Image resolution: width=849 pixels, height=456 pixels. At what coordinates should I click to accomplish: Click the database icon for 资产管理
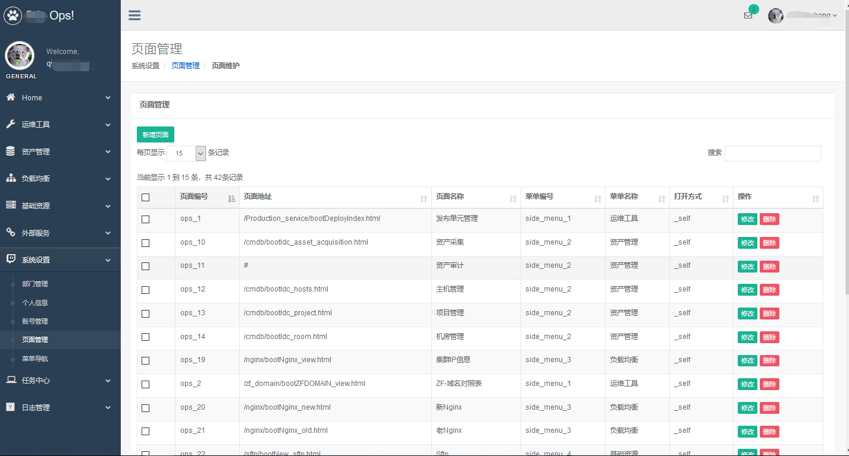tap(11, 151)
